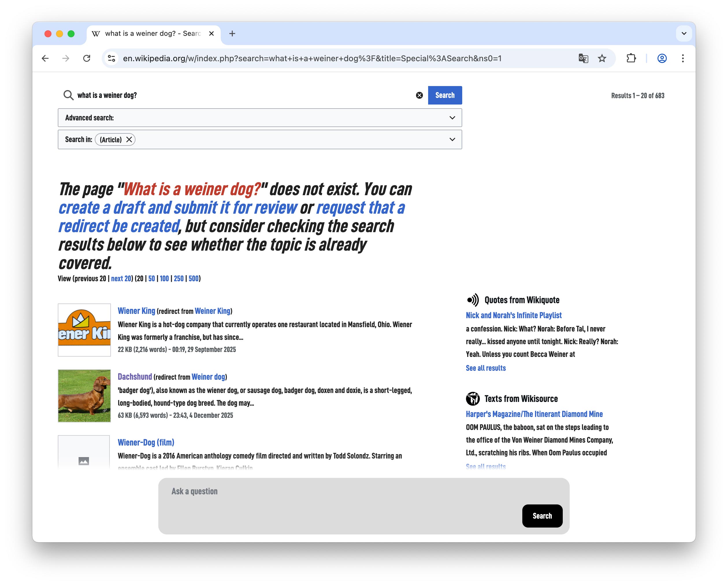
Task: Click the browser reload icon
Action: [87, 58]
